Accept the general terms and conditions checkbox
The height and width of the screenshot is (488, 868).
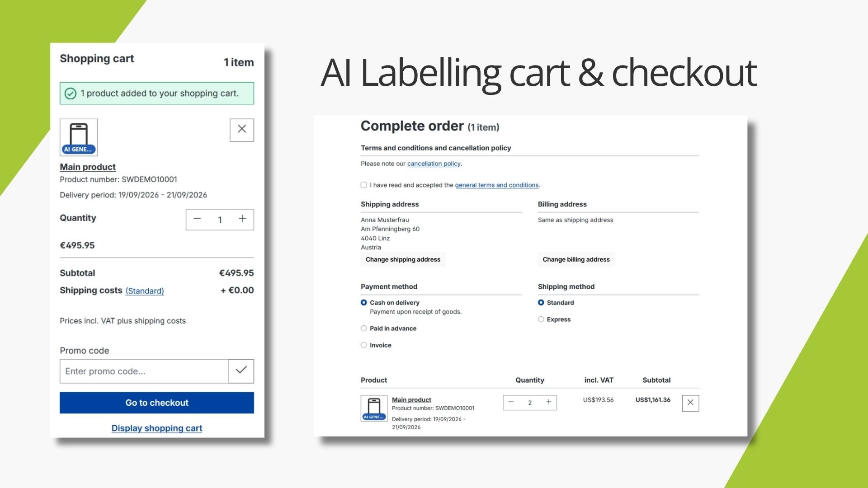coord(364,185)
